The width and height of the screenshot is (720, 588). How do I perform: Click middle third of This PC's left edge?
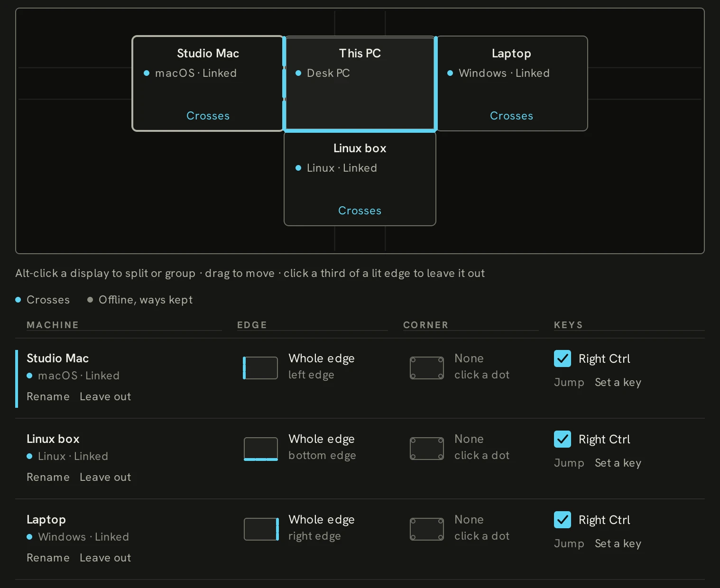coord(284,83)
